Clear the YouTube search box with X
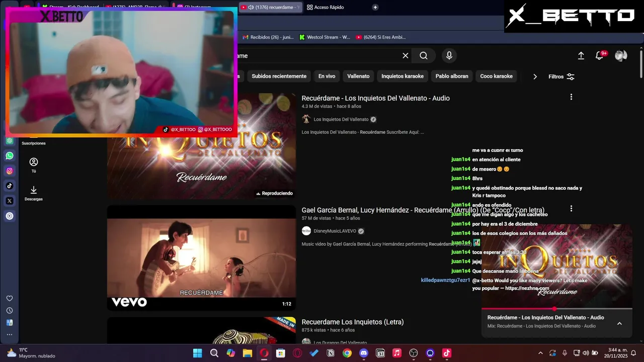Viewport: 644px width, 362px height. pyautogui.click(x=406, y=56)
